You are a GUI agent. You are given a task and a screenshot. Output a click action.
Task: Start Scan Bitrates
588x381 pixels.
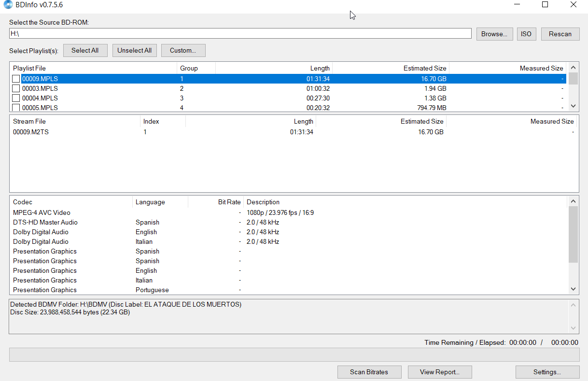[369, 372]
